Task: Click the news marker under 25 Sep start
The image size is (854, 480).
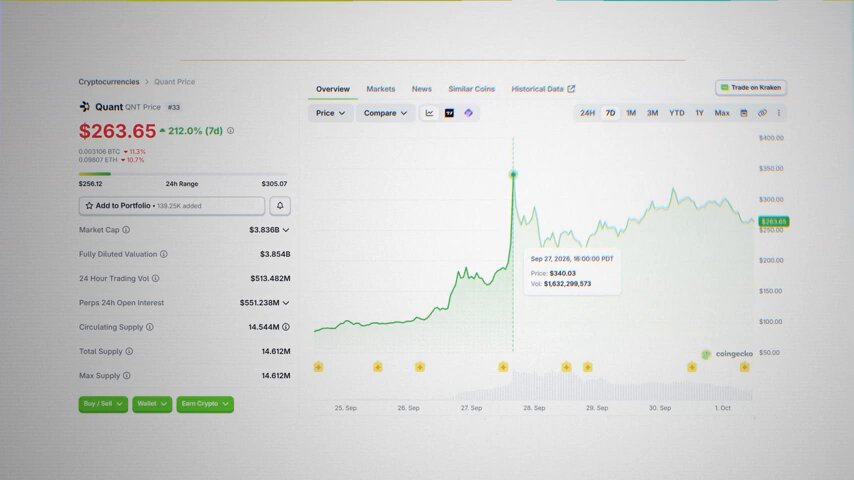Action: [319, 367]
